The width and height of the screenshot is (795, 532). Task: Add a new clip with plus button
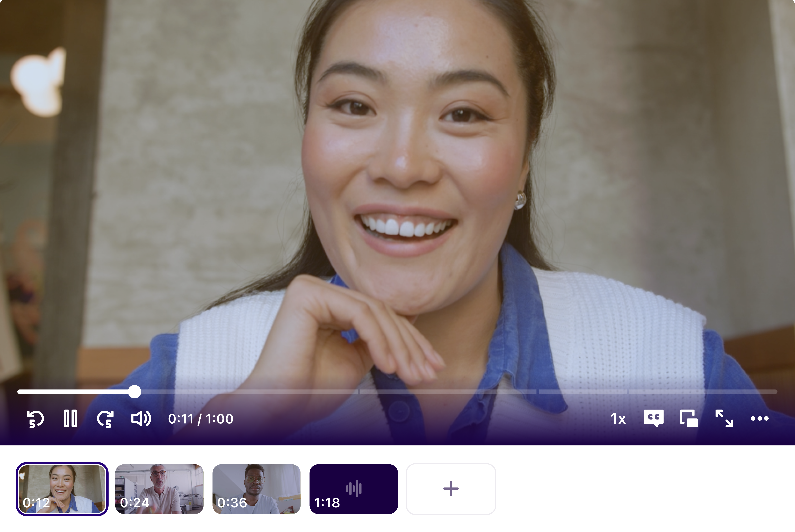(451, 489)
